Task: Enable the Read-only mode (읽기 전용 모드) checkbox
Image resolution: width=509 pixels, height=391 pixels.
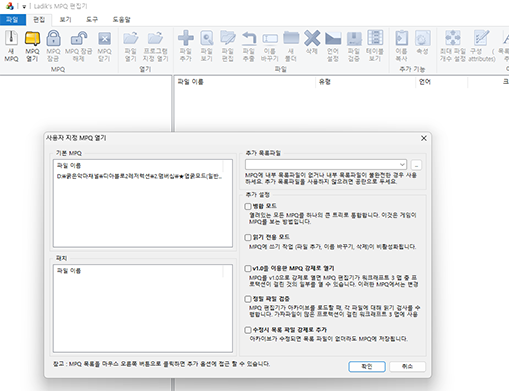Action: click(x=248, y=237)
